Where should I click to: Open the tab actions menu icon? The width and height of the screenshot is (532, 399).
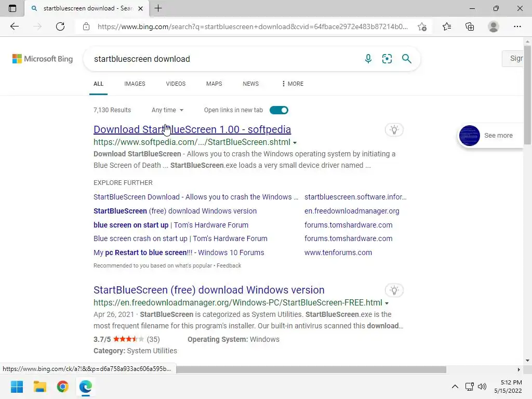12,8
